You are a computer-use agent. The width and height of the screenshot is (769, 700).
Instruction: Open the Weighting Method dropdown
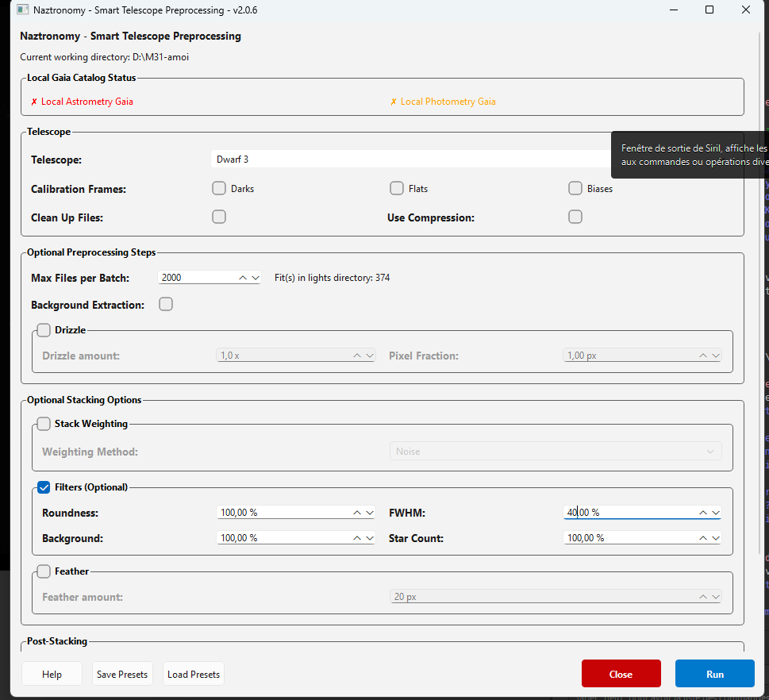556,452
